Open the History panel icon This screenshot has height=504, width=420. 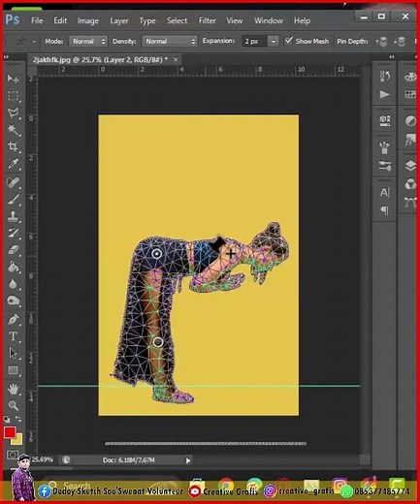coord(384,77)
